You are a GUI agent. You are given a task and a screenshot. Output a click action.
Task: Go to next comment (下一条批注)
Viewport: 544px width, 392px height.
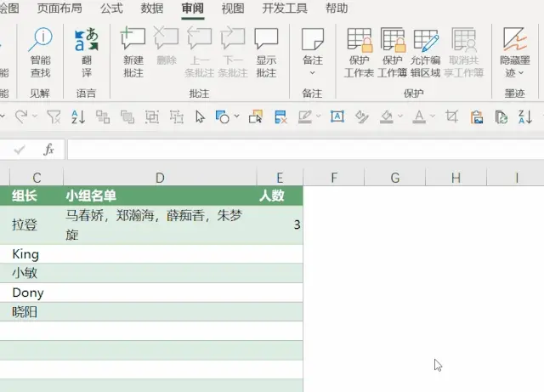click(233, 53)
